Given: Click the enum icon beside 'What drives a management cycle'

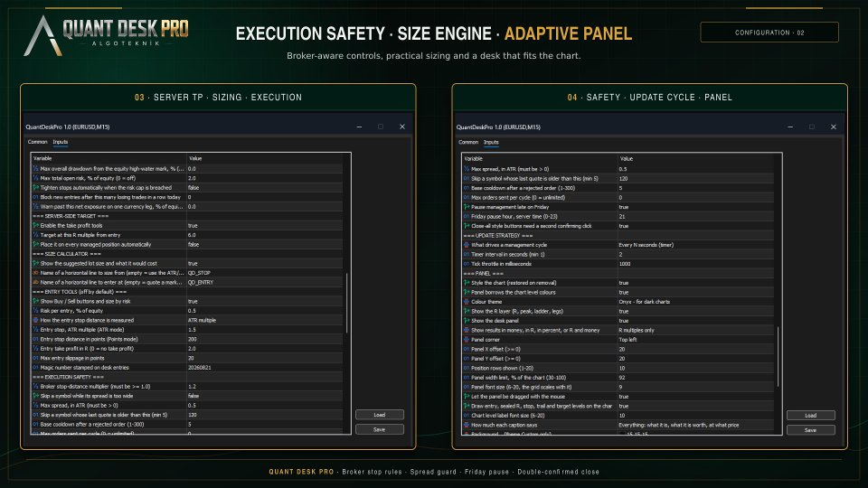Looking at the screenshot, I should (467, 245).
